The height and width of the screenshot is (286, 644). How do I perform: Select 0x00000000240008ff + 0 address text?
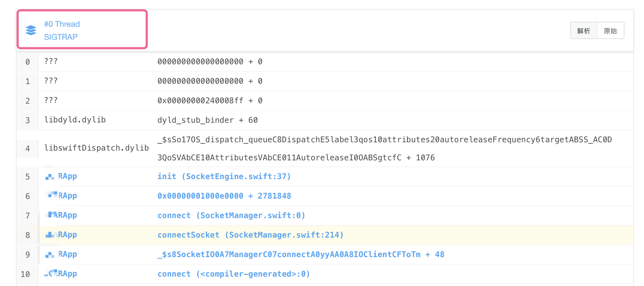click(210, 100)
